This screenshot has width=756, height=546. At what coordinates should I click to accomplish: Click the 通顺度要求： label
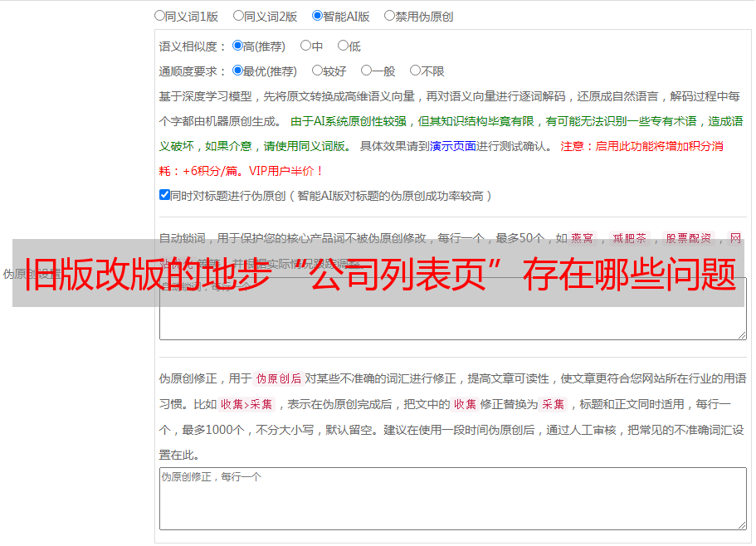[x=193, y=72]
